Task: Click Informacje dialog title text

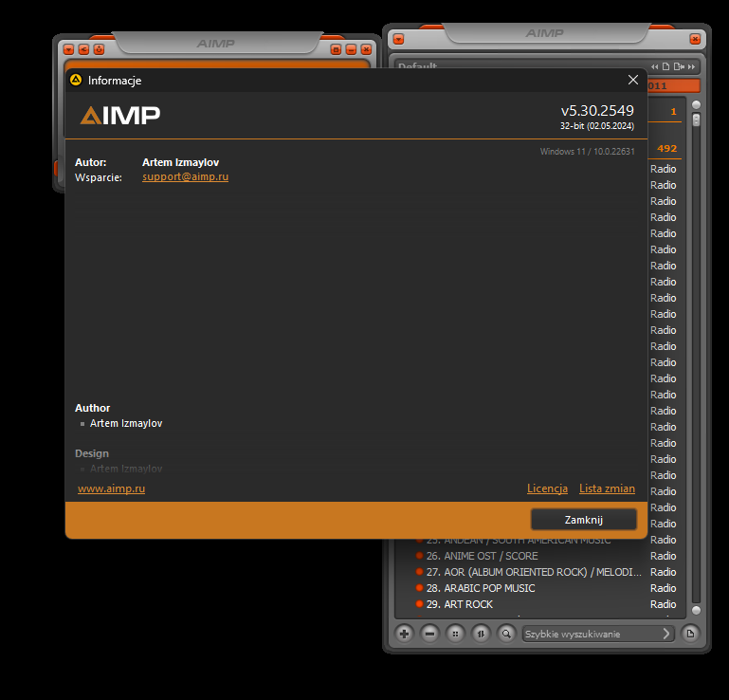Action: pyautogui.click(x=115, y=81)
